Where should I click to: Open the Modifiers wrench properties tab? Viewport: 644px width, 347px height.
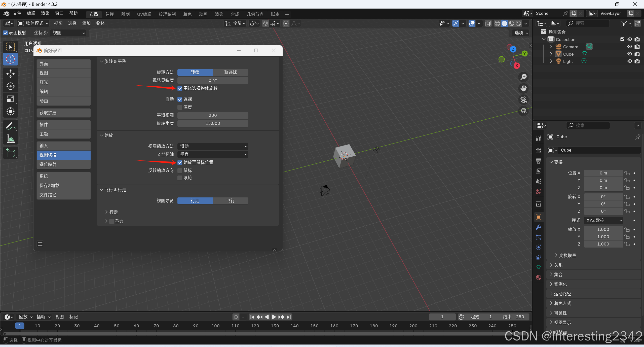[x=539, y=227]
